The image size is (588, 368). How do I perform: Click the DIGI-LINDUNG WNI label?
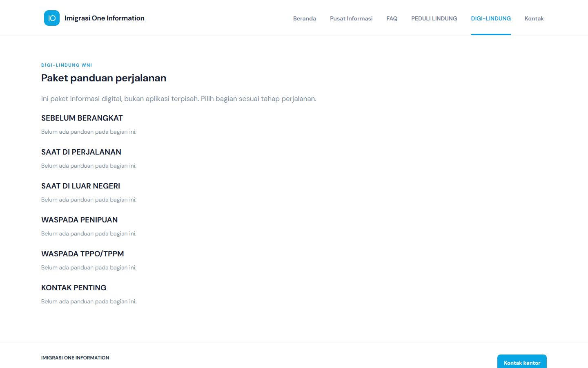(x=67, y=65)
